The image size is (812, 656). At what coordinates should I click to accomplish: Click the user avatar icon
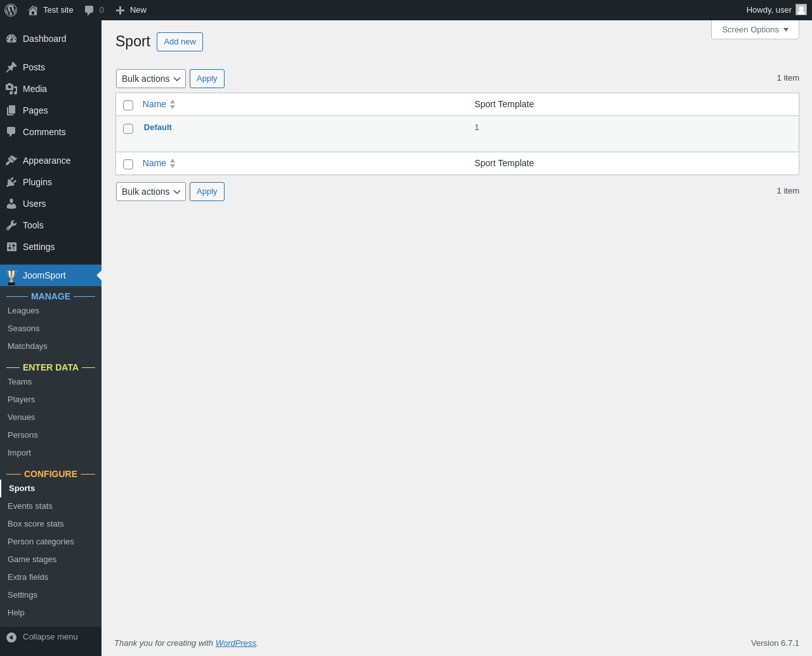point(801,10)
